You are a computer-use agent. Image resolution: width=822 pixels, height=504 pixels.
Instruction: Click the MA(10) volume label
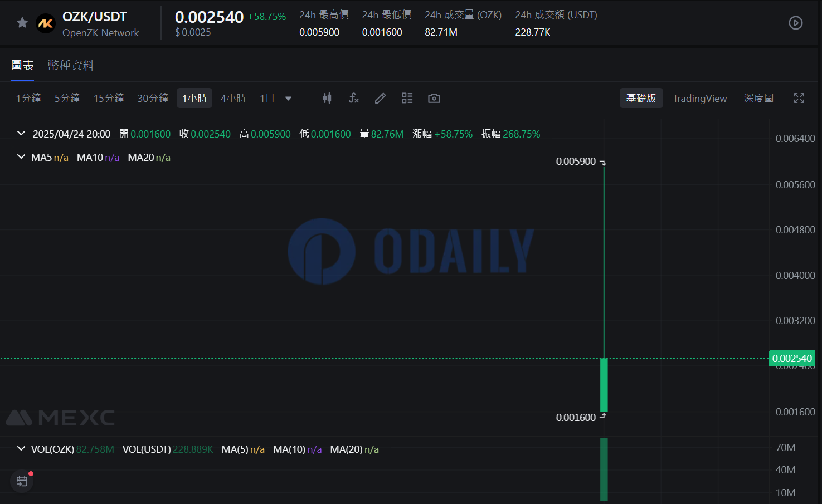point(298,449)
